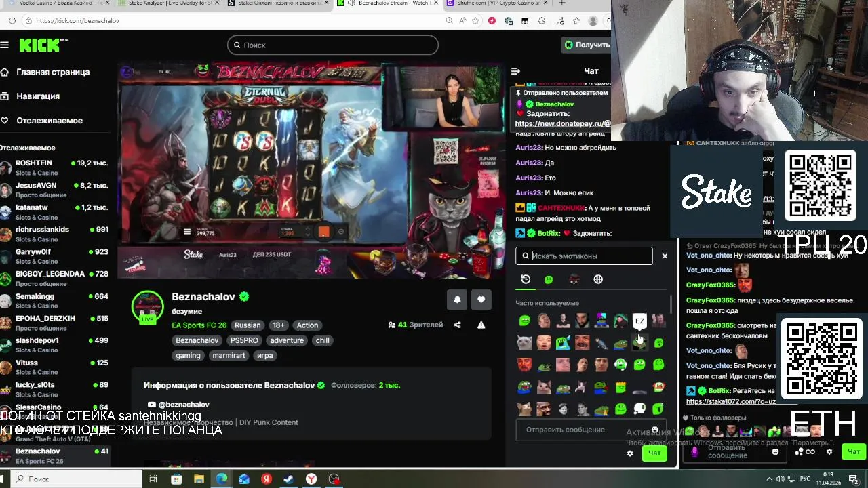The height and width of the screenshot is (488, 868).
Task: Open Навигация in sidebar
Action: click(x=31, y=96)
